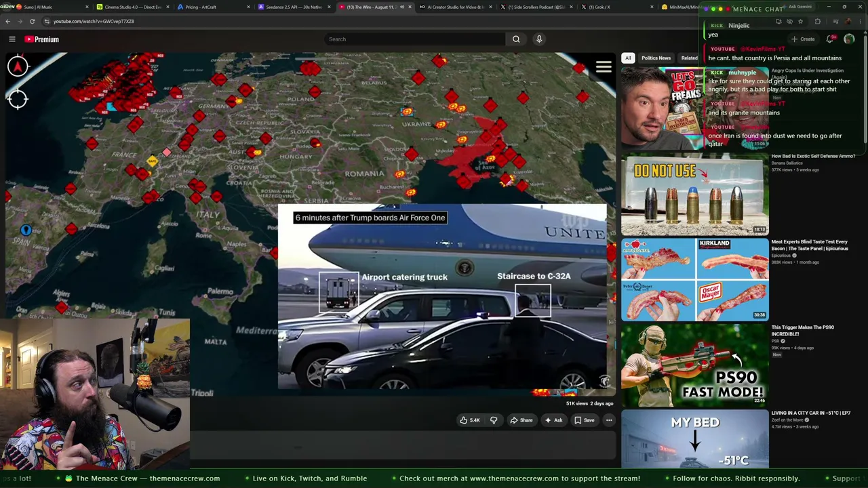Select the All filter chip
The height and width of the screenshot is (488, 868).
point(628,58)
